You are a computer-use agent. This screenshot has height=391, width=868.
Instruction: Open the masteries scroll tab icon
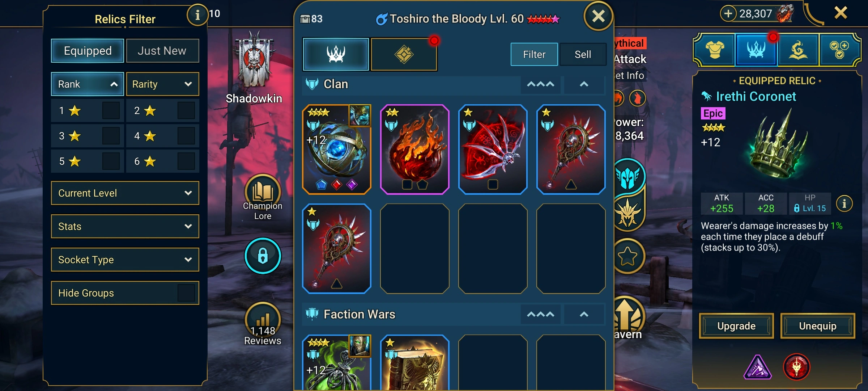[x=798, y=50]
